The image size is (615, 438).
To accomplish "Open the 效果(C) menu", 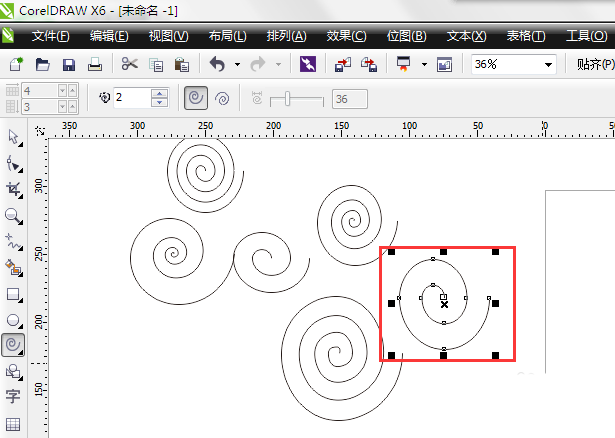I will pos(346,36).
